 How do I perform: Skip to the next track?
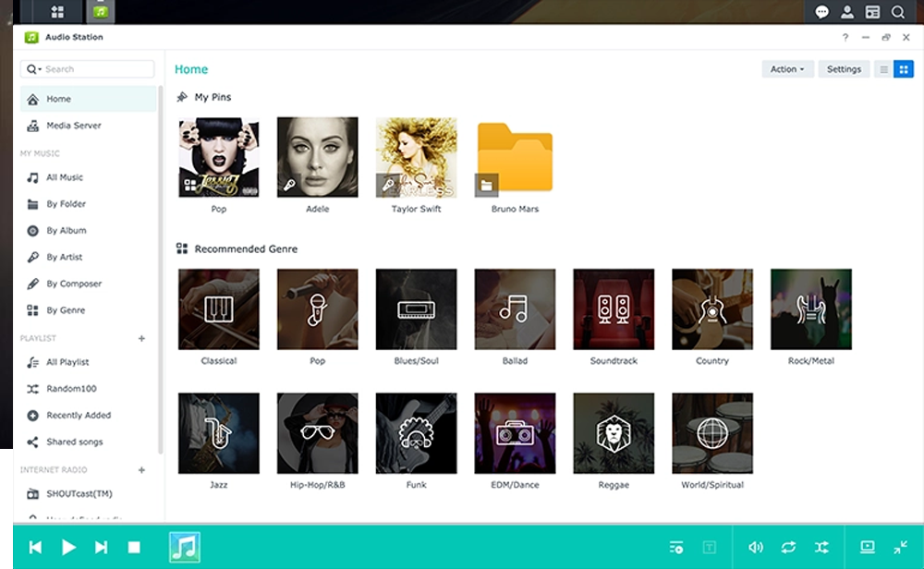[101, 548]
